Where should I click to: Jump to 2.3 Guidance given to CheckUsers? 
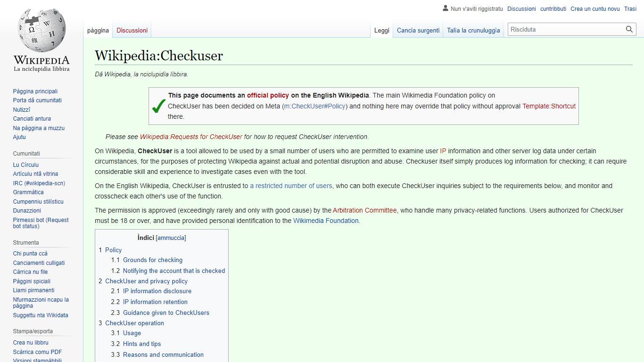[x=160, y=313]
